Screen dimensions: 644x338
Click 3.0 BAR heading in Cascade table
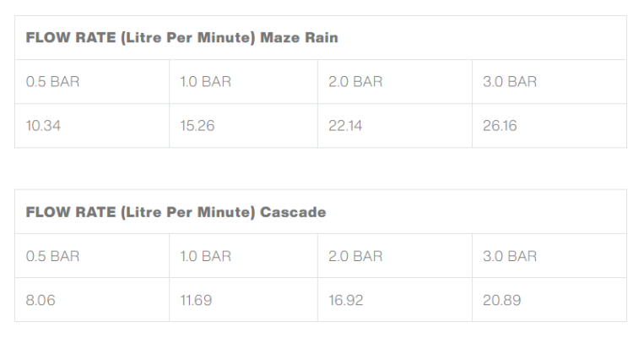coord(509,256)
